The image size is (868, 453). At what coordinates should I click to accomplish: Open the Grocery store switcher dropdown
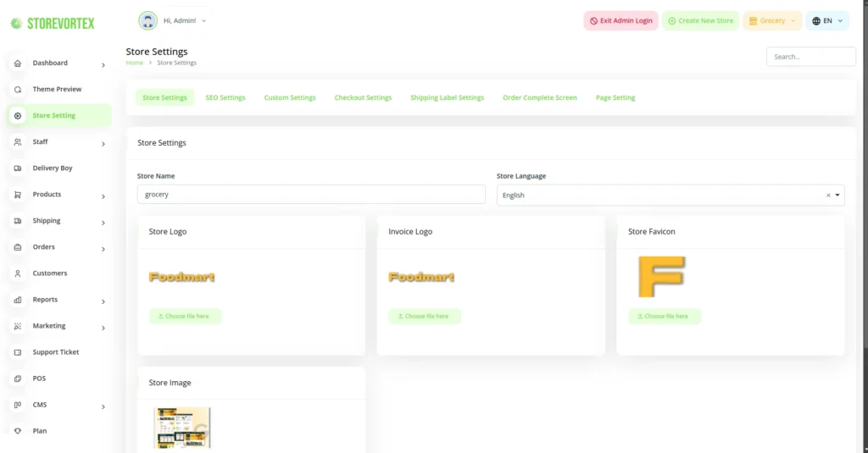772,20
